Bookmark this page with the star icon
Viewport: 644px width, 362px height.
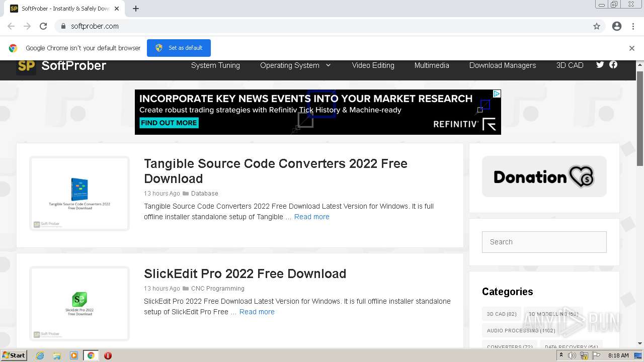pyautogui.click(x=597, y=26)
